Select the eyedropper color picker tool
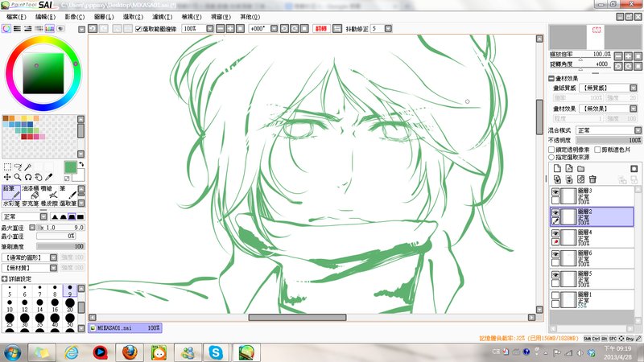 click(x=48, y=177)
